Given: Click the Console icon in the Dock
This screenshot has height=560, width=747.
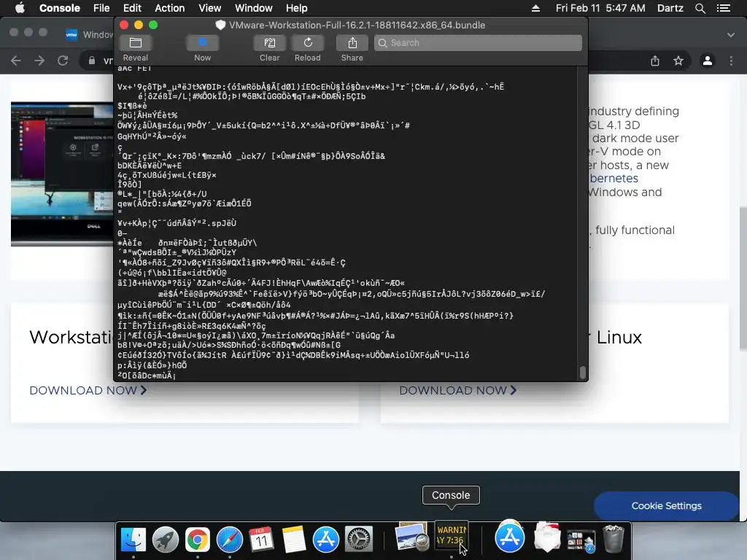Looking at the screenshot, I should [451, 536].
